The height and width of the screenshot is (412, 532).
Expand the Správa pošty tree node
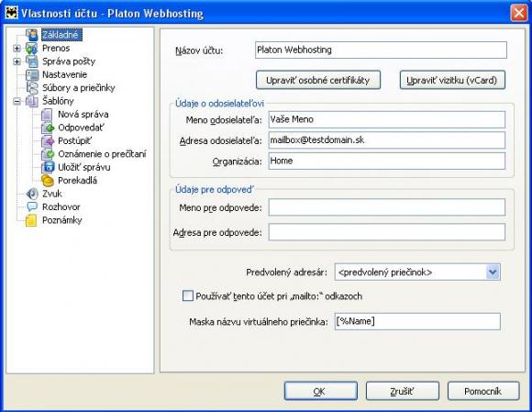coord(17,61)
